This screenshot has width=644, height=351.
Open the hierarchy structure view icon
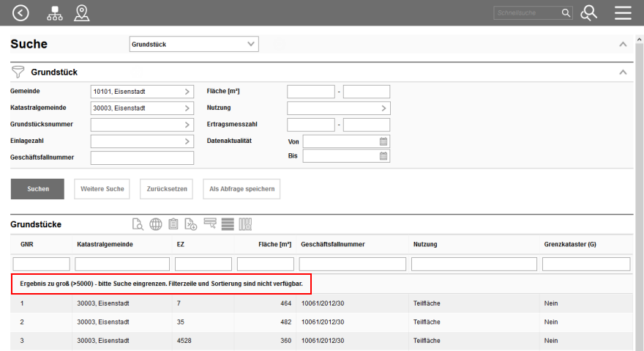[55, 12]
